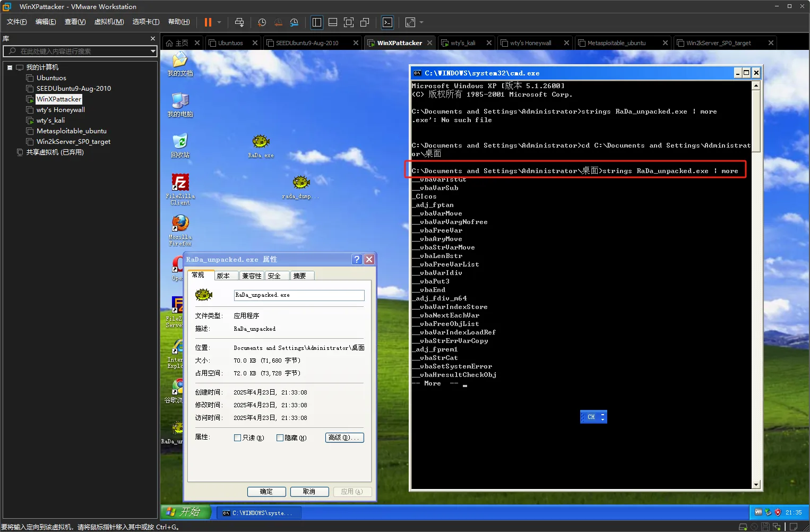
Task: Select wty's Honeywall in the library tree
Action: pyautogui.click(x=61, y=110)
